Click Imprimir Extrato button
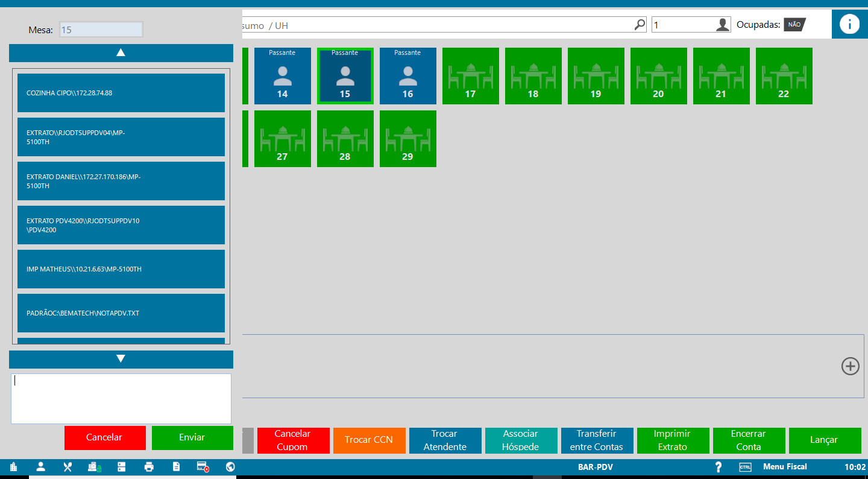The width and height of the screenshot is (868, 479). coord(673,440)
